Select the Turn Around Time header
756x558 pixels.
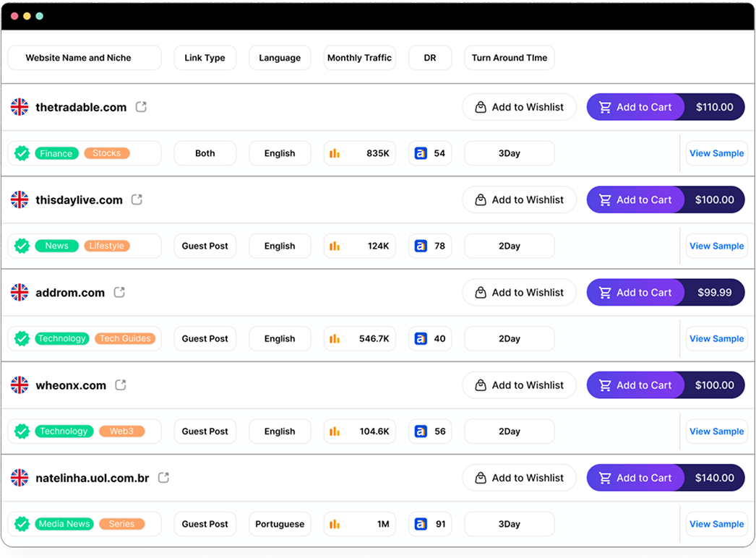tap(509, 58)
